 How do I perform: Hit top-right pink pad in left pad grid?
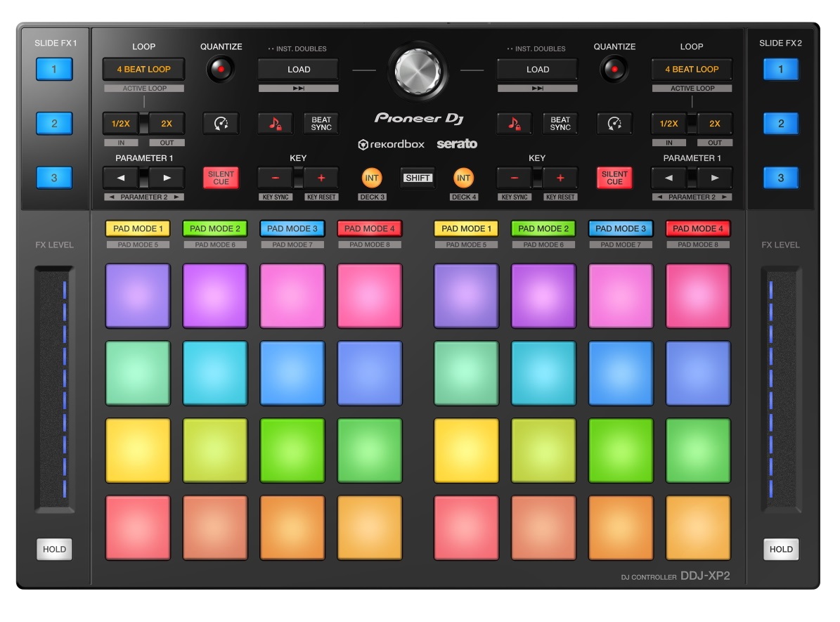pos(369,296)
